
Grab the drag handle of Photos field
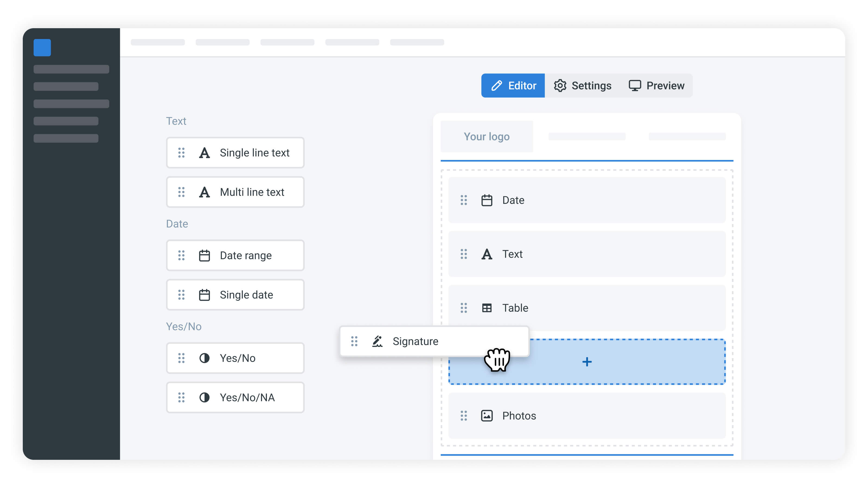point(464,416)
